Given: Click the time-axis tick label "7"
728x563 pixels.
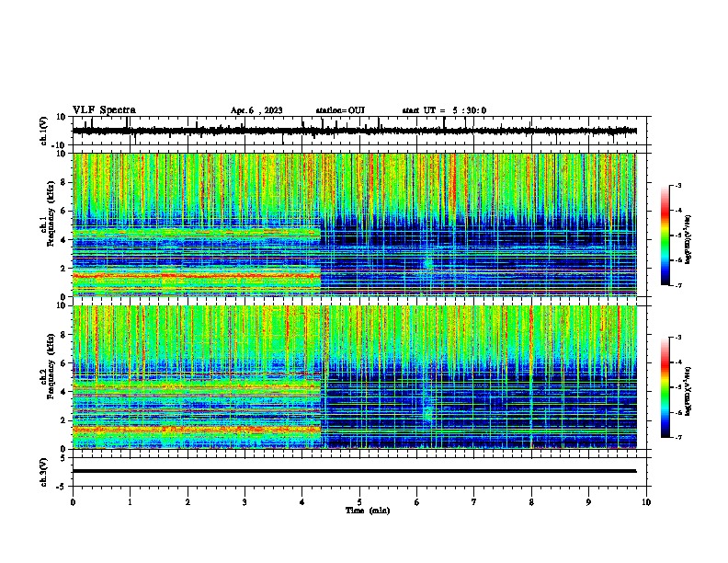Looking at the screenshot, I should tap(474, 502).
